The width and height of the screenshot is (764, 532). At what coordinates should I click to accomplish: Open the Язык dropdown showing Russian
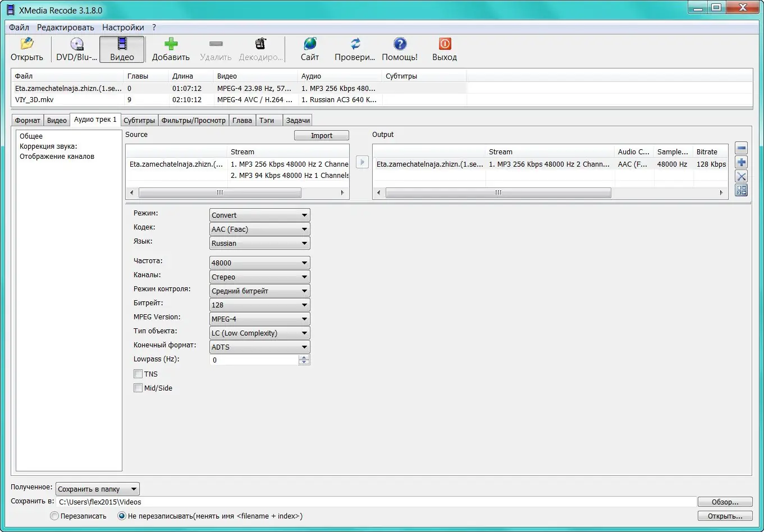pyautogui.click(x=260, y=243)
